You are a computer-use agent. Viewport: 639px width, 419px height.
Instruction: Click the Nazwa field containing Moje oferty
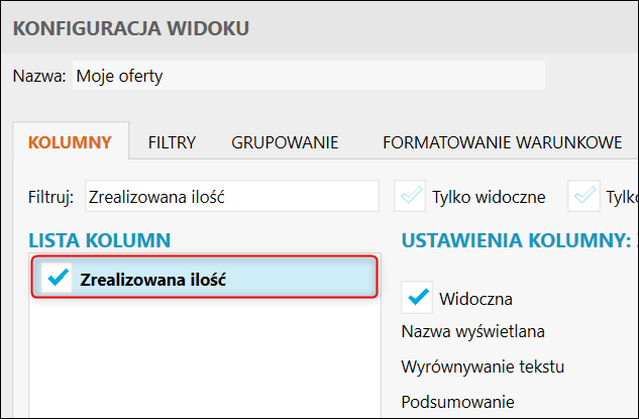(x=308, y=75)
